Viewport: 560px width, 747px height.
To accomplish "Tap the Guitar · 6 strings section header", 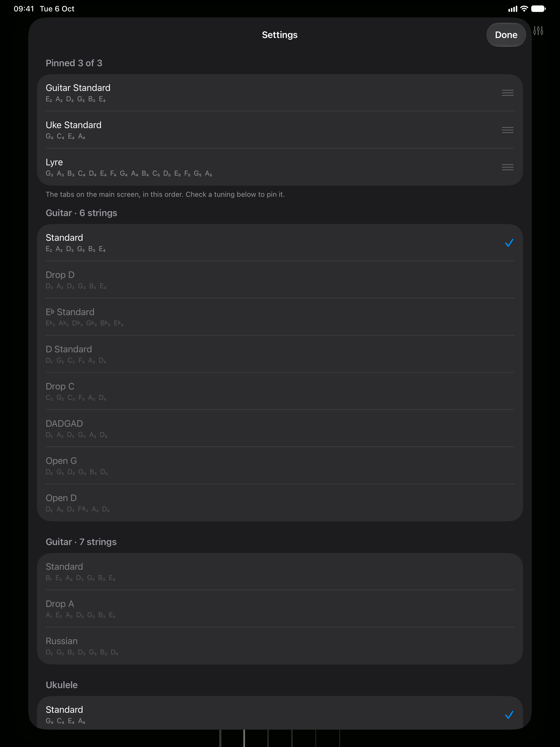I will (x=81, y=213).
